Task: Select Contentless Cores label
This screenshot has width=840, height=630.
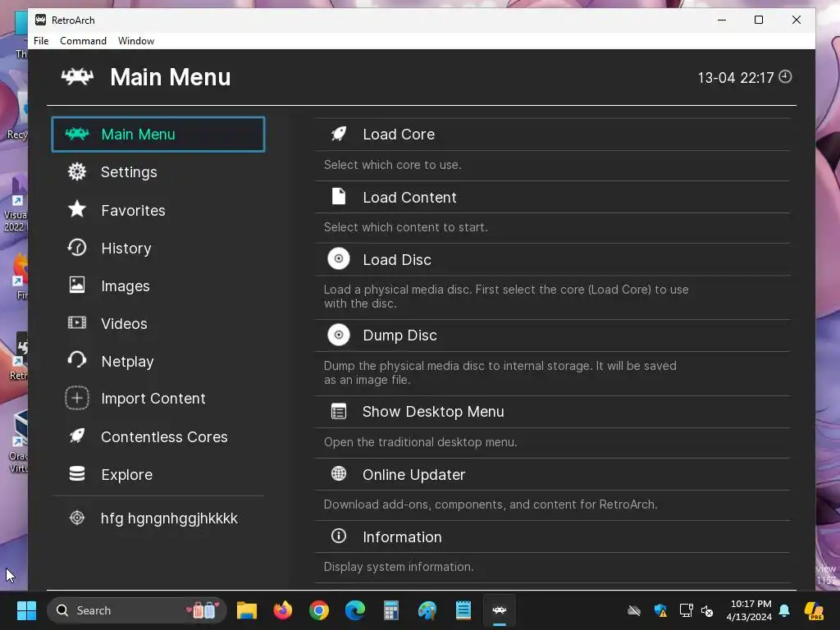Action: pos(164,437)
